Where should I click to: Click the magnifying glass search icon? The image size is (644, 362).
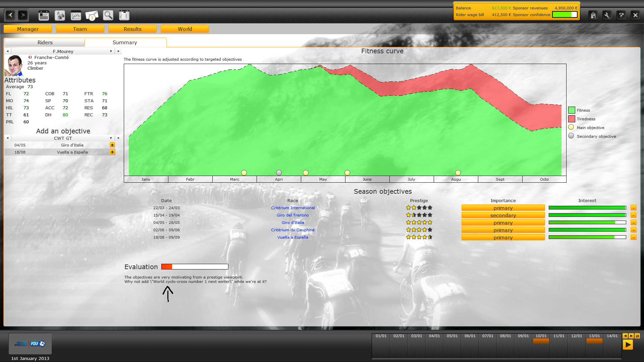pyautogui.click(x=108, y=15)
